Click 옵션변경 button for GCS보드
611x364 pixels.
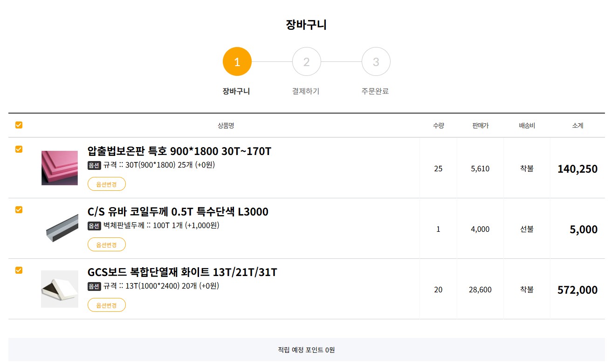107,305
